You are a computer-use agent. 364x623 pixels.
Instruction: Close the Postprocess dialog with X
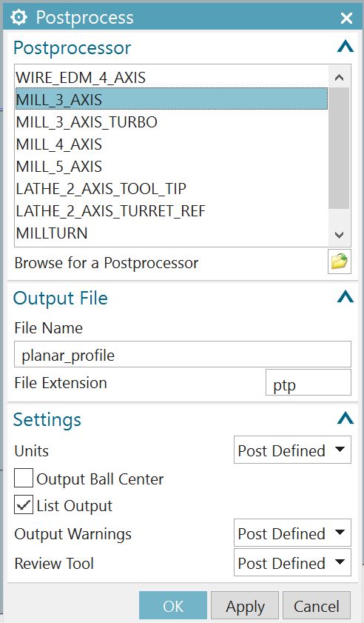point(346,18)
